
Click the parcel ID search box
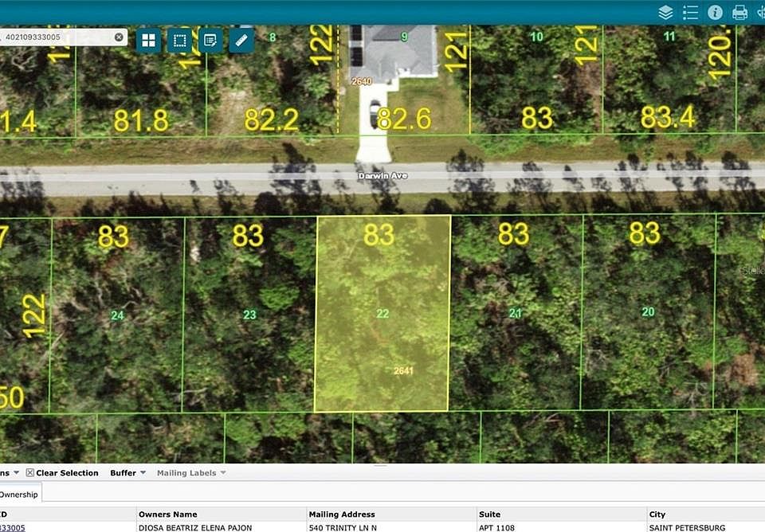pos(57,37)
